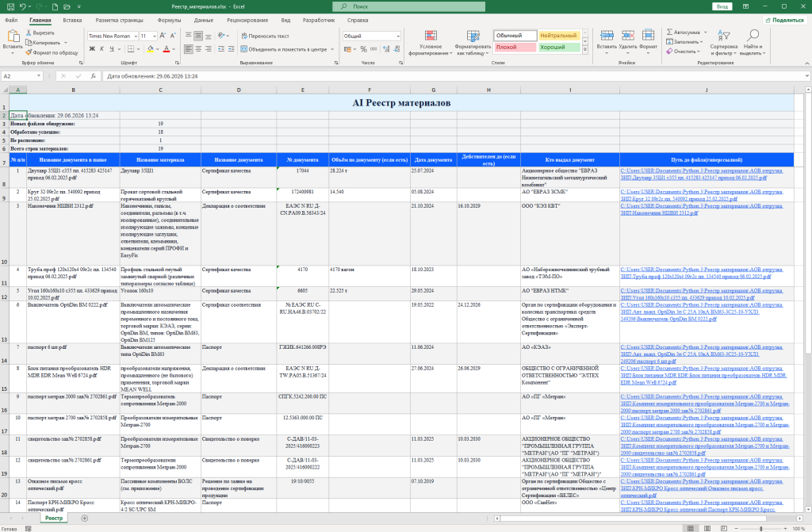Increase decimal places
This screenshot has width=812, height=532.
pos(386,48)
